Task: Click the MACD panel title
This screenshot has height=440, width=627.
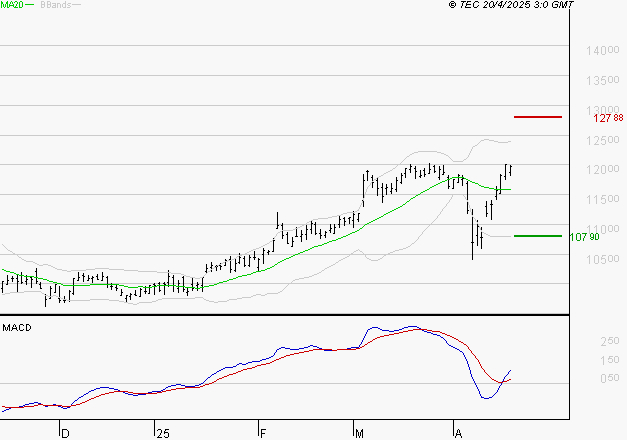Action: [x=17, y=328]
